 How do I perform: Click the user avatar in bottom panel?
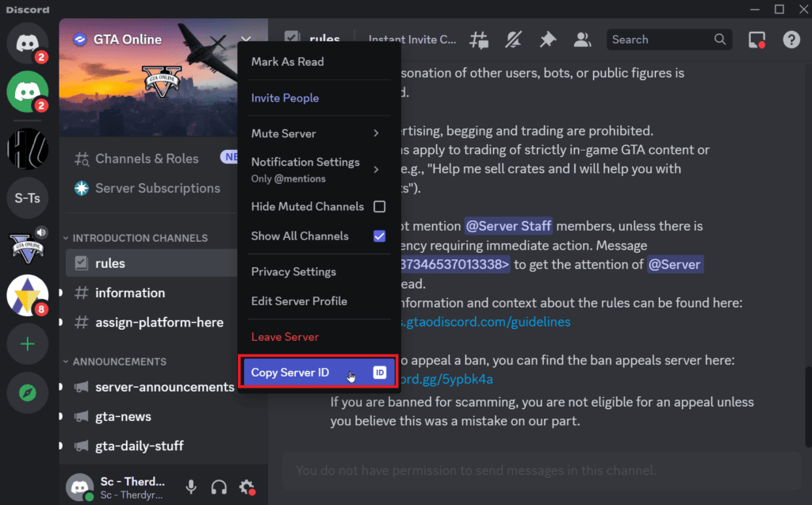(x=79, y=487)
